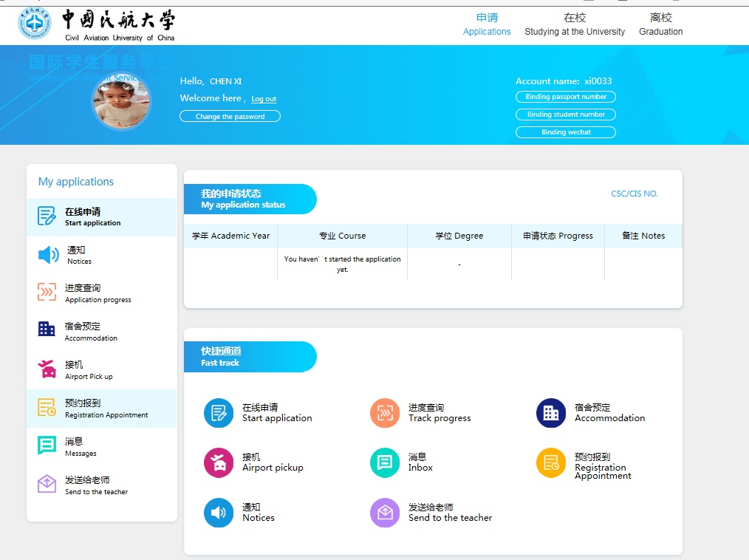Image resolution: width=749 pixels, height=560 pixels.
Task: Open Notices speaker icon in sidebar
Action: pos(48,256)
